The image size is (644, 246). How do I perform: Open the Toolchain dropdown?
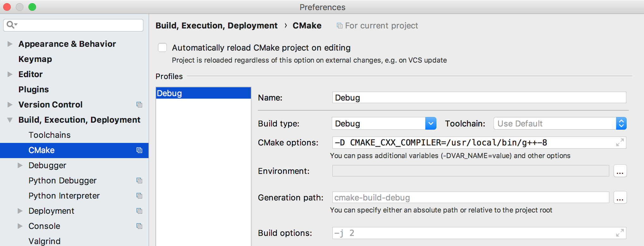621,124
